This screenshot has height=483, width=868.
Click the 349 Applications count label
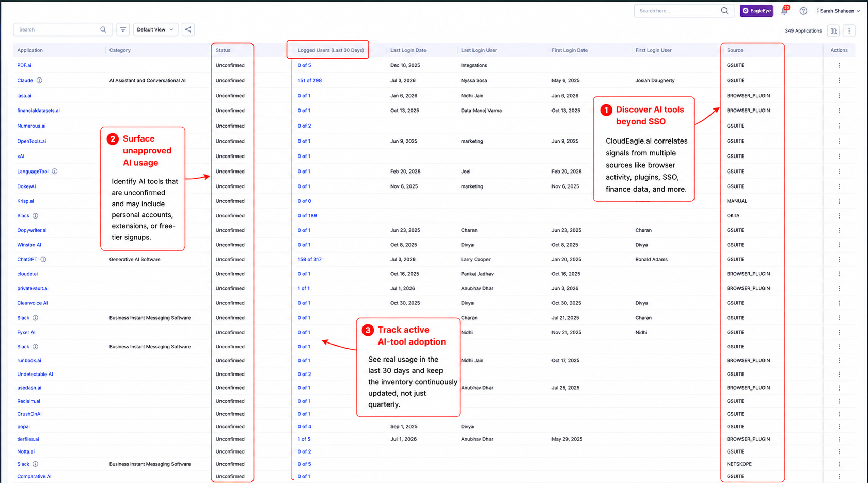tap(803, 31)
